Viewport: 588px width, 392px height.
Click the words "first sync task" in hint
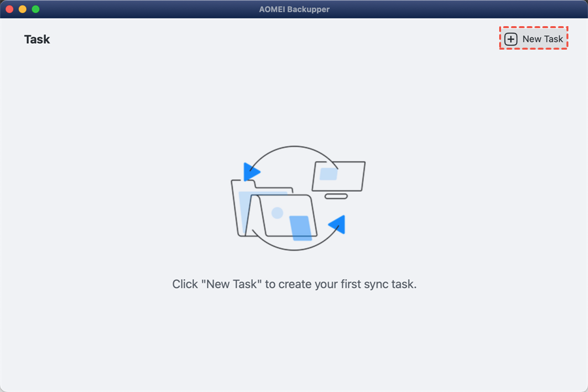(378, 284)
